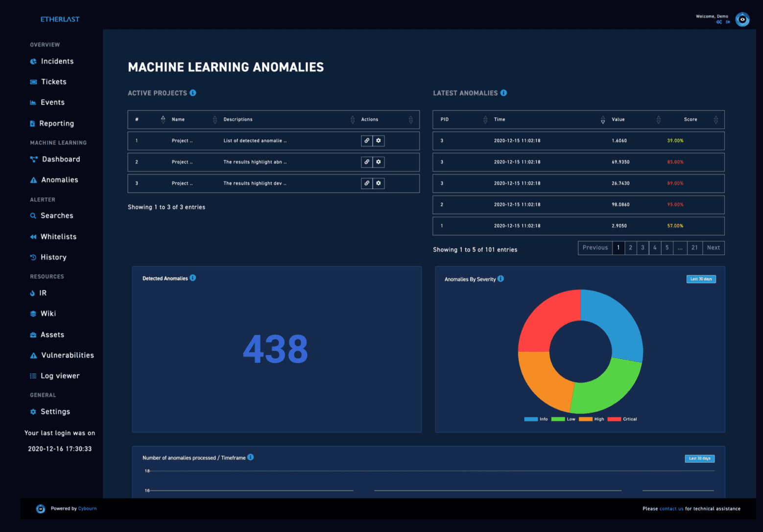Click link icon in project 3 row

pos(367,183)
